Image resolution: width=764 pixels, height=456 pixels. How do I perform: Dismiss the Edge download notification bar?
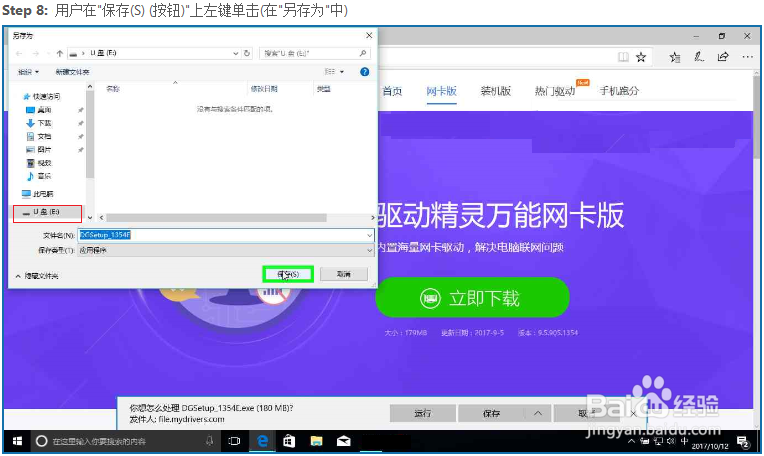[633, 414]
